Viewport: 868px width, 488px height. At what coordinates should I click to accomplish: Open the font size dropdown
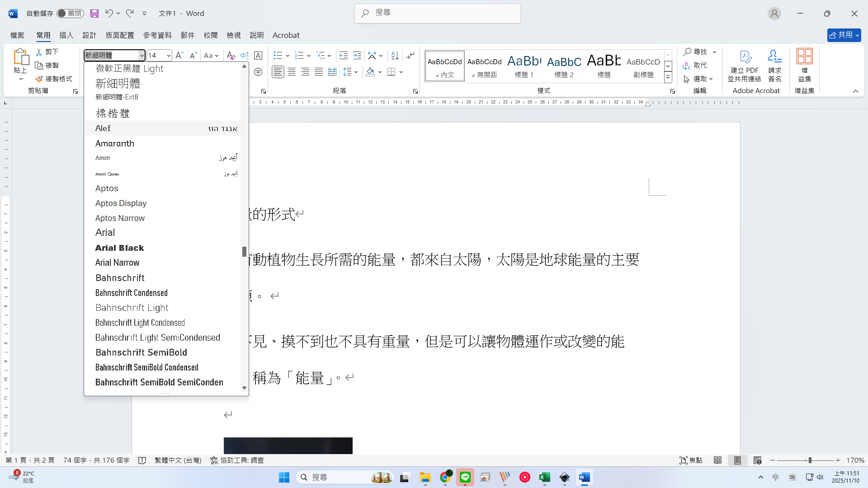(169, 55)
